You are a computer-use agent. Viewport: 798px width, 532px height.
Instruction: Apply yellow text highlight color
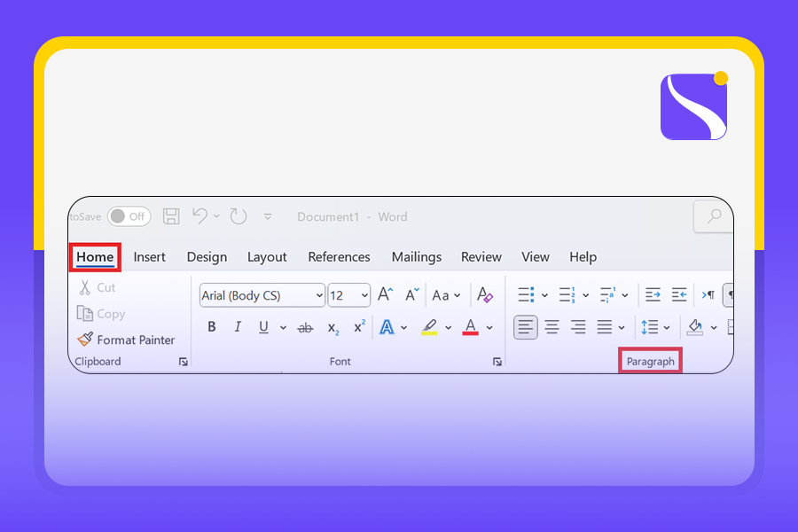429,327
